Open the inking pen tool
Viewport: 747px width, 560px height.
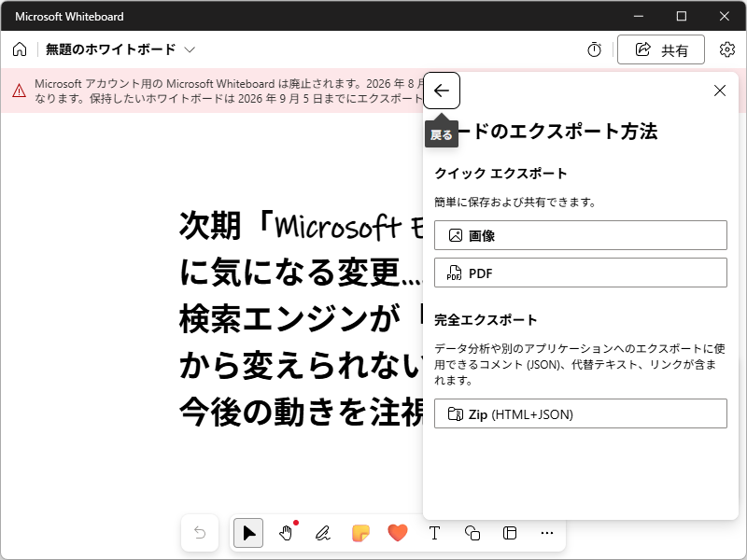pos(323,533)
